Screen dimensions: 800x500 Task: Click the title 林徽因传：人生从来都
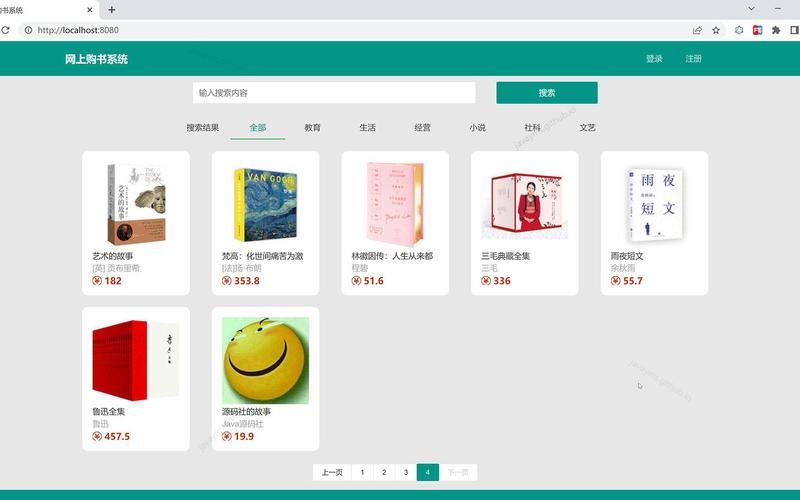[392, 256]
